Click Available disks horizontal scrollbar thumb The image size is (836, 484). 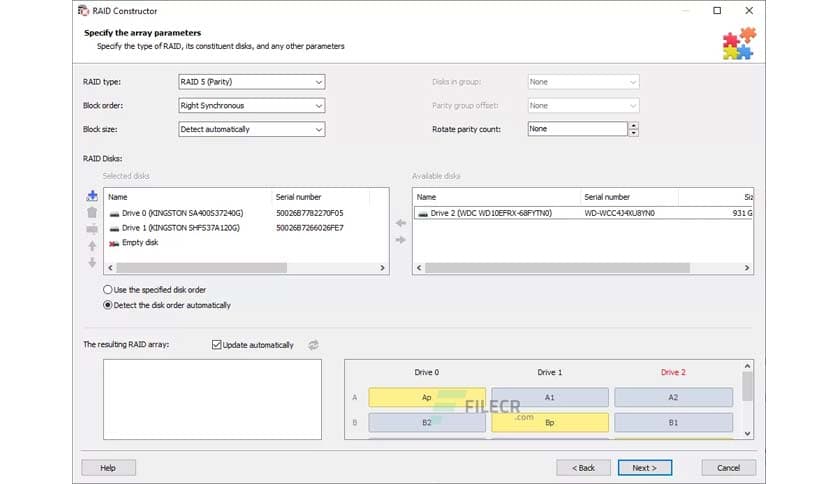click(557, 268)
